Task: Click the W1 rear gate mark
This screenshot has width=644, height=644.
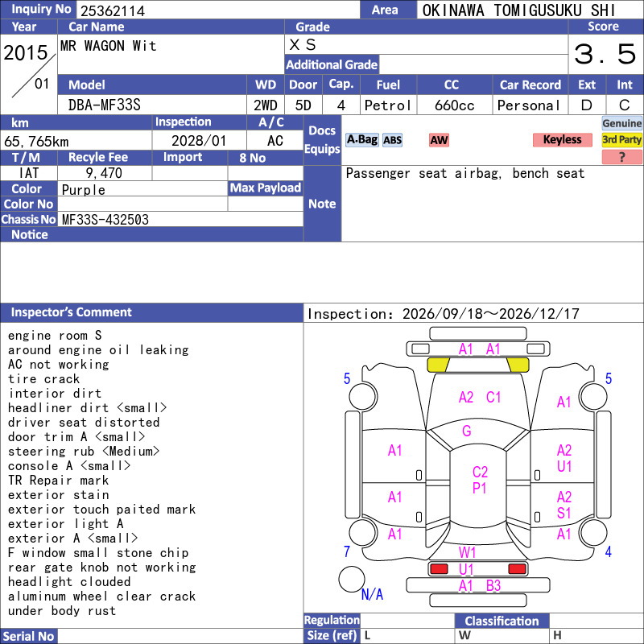Action: [468, 552]
